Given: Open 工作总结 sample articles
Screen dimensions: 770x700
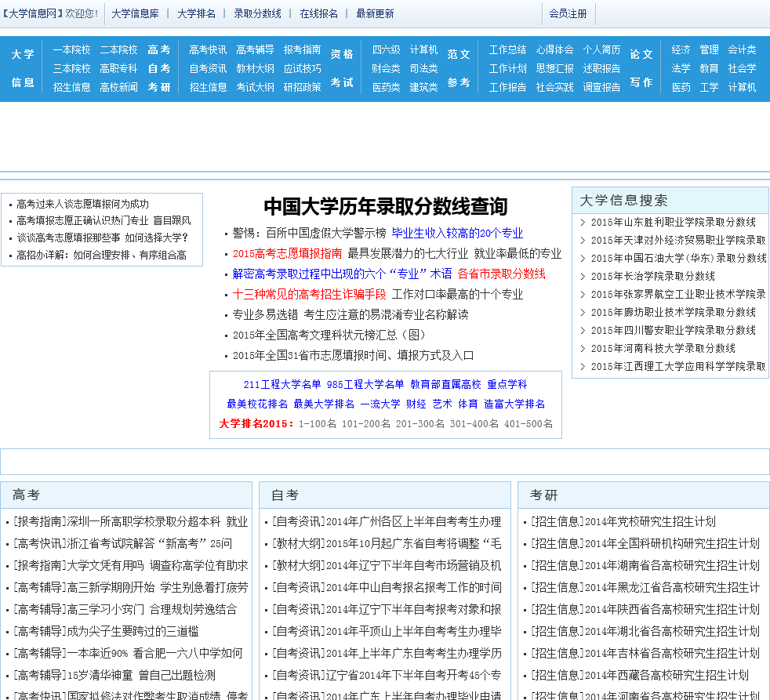Looking at the screenshot, I should [507, 49].
